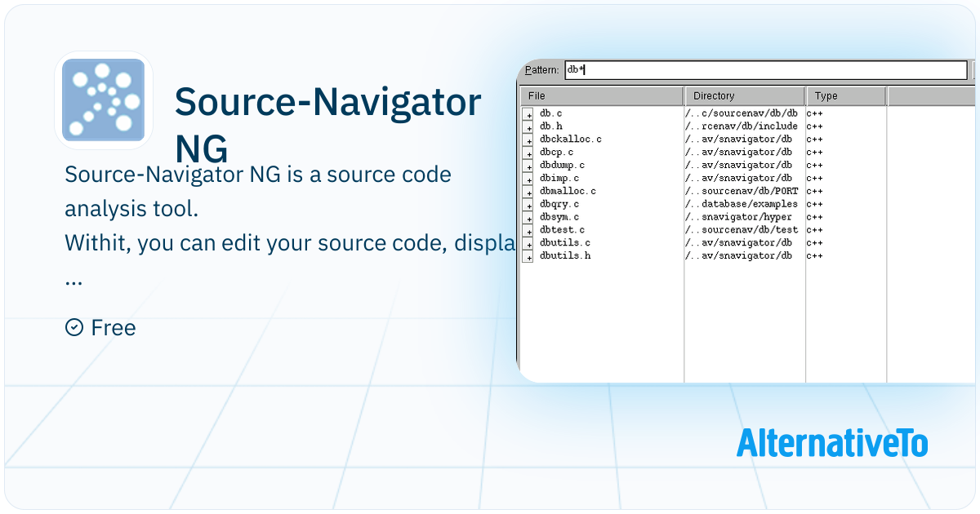Expand the db.h file entry
This screenshot has width=980, height=514.
click(x=528, y=127)
